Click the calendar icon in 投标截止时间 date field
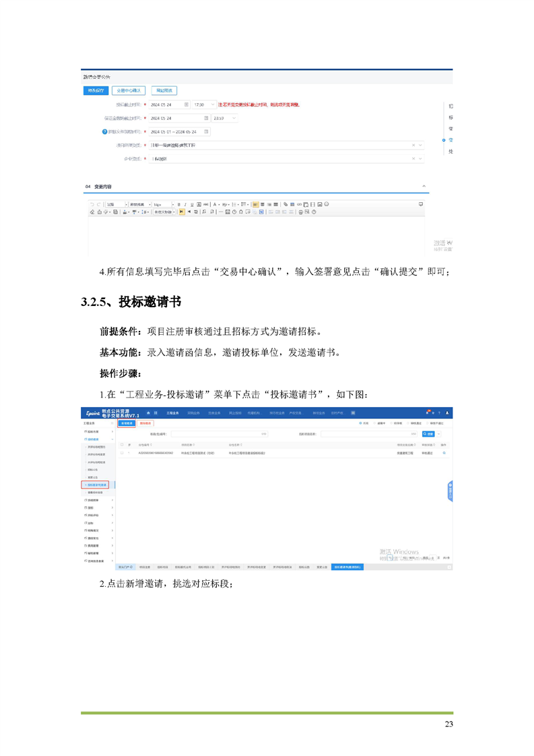 click(187, 105)
